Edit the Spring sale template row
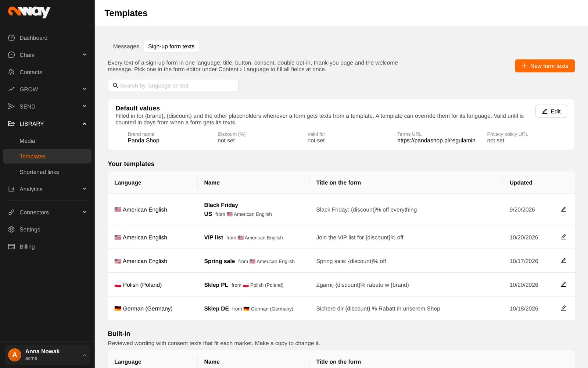The height and width of the screenshot is (368, 588). click(563, 261)
